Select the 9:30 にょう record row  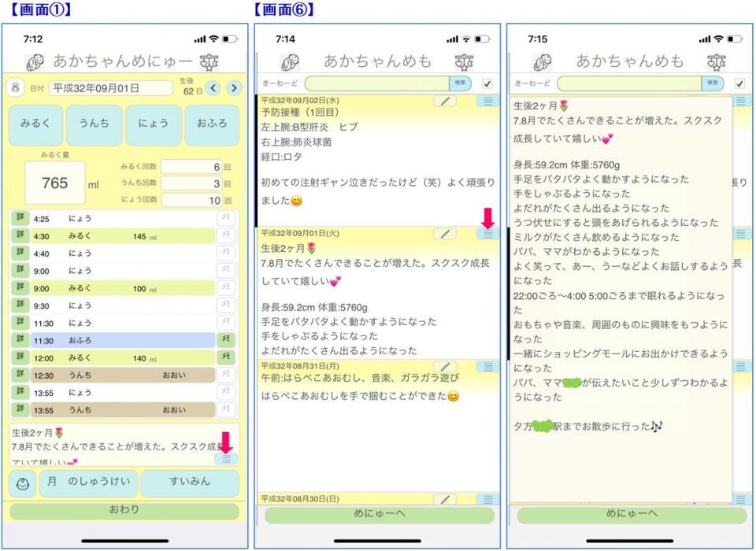click(x=123, y=305)
